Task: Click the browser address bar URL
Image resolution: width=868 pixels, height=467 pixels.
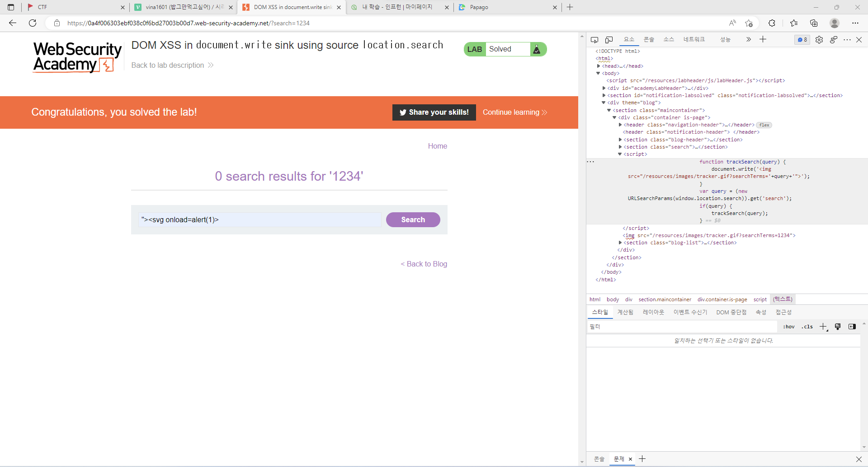Action: (189, 23)
